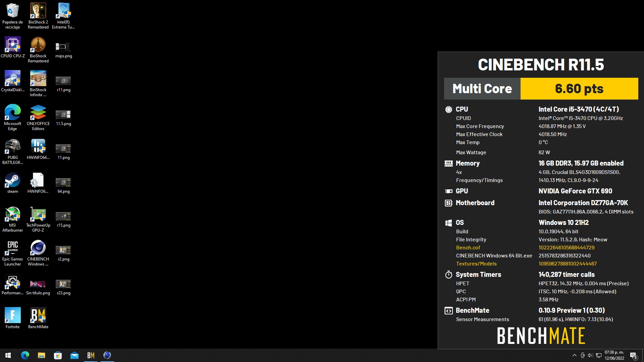This screenshot has width=644, height=362.
Task: Click 140,287 timer calls value
Action: point(567,275)
